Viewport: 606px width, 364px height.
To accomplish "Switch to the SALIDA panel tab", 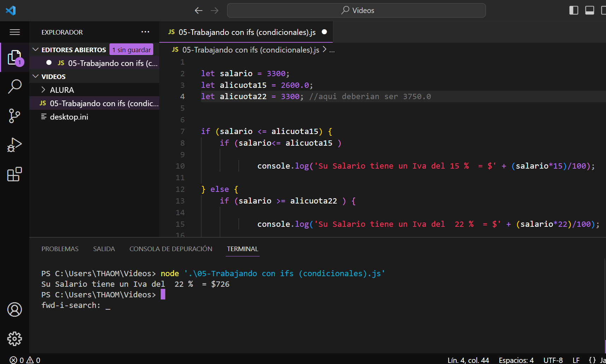I will pos(104,249).
